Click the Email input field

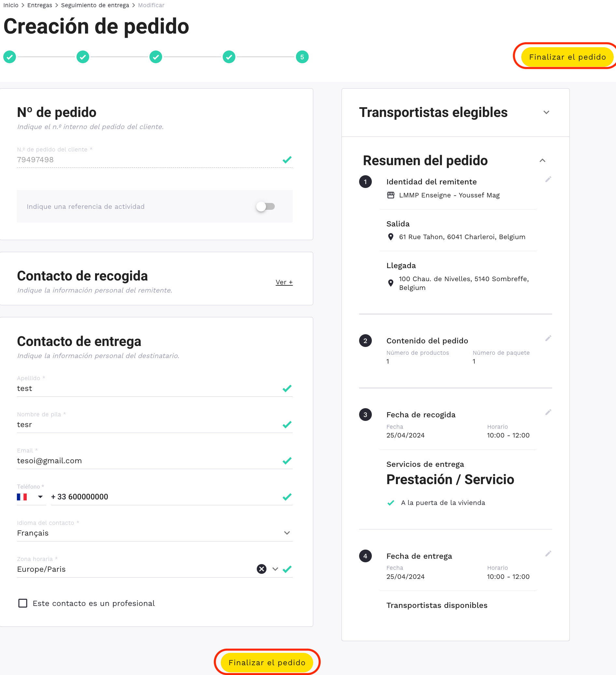(147, 461)
